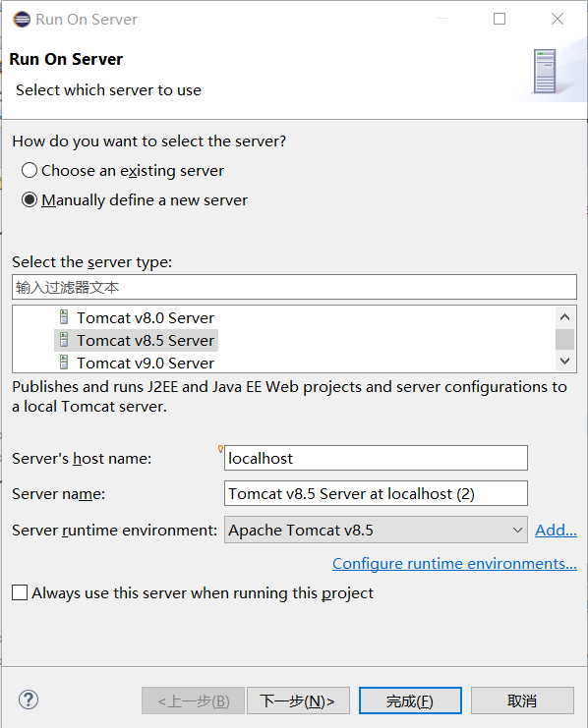Click the host name content-assist bulb icon
588x728 pixels.
click(x=220, y=449)
